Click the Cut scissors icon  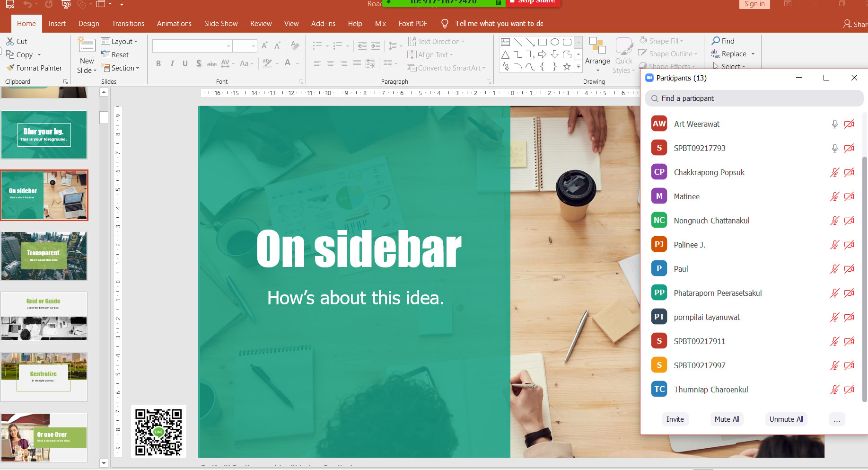point(10,42)
